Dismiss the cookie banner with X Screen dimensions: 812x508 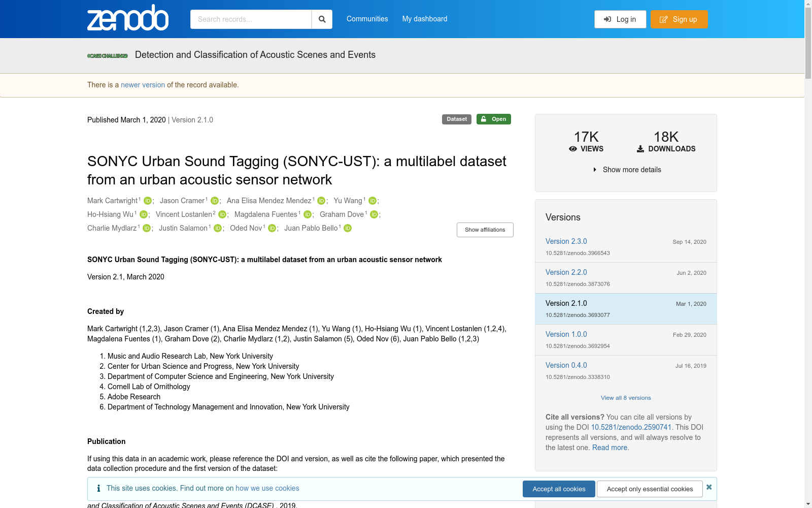click(x=709, y=487)
